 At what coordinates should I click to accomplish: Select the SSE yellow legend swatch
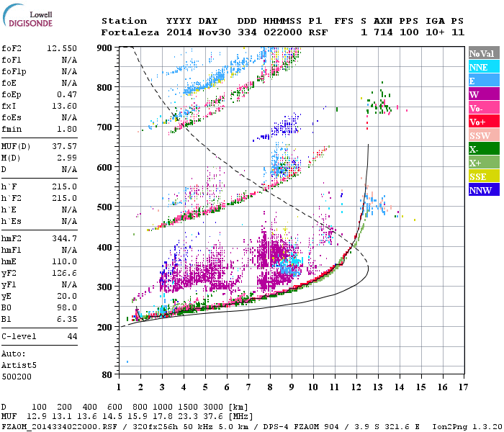(484, 176)
